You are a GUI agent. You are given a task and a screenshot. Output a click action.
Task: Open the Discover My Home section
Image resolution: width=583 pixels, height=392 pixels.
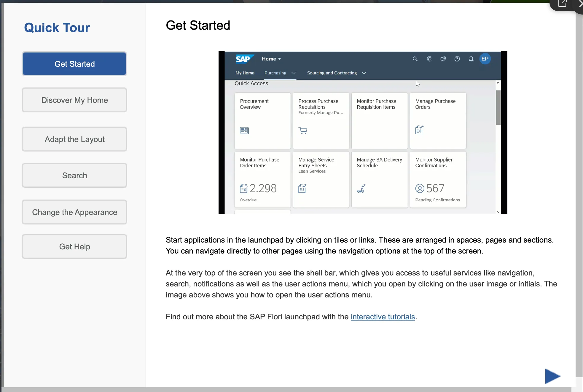(x=74, y=100)
